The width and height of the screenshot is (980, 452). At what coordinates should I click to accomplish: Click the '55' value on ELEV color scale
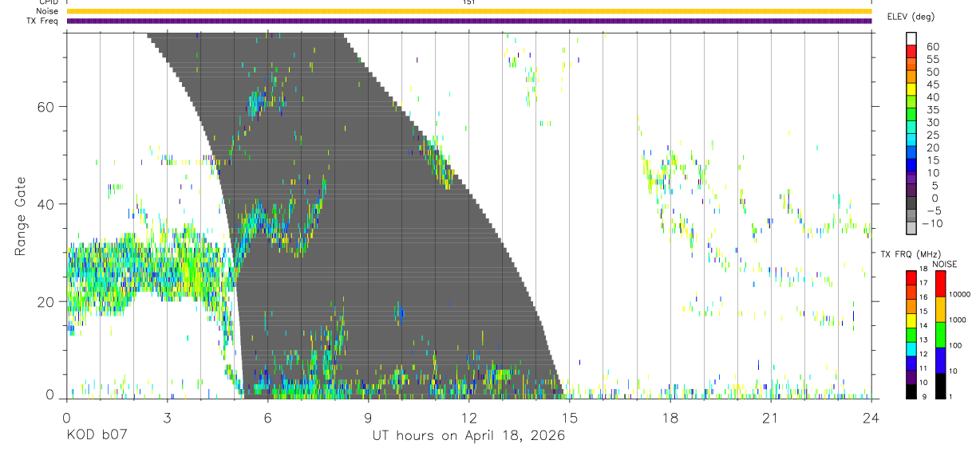933,59
